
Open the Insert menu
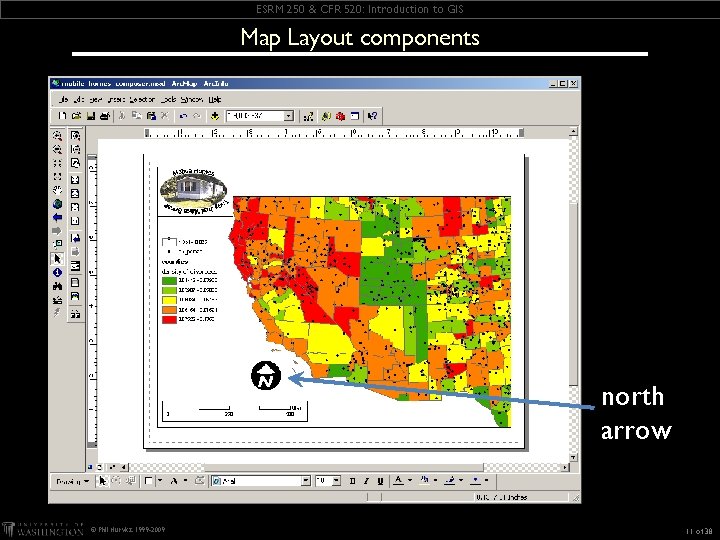[116, 100]
